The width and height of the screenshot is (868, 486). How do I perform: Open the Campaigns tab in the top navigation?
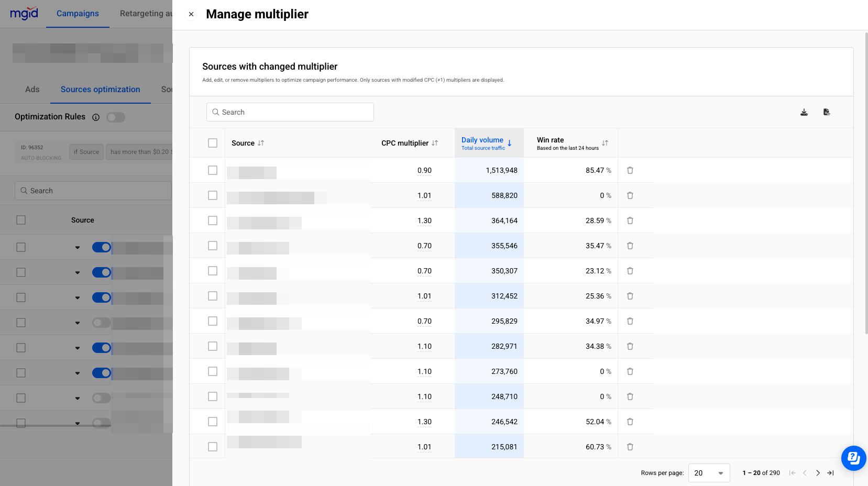(78, 14)
